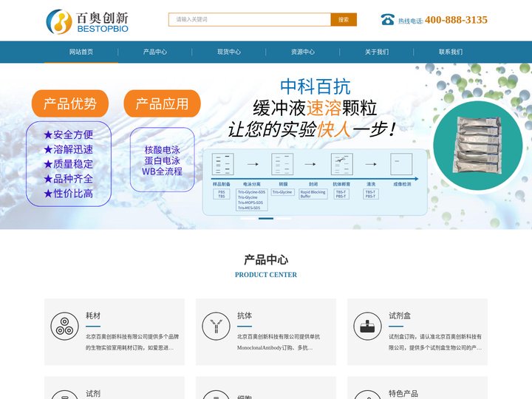Click hotline number 400-888-3135
532x399 pixels.
tap(456, 20)
